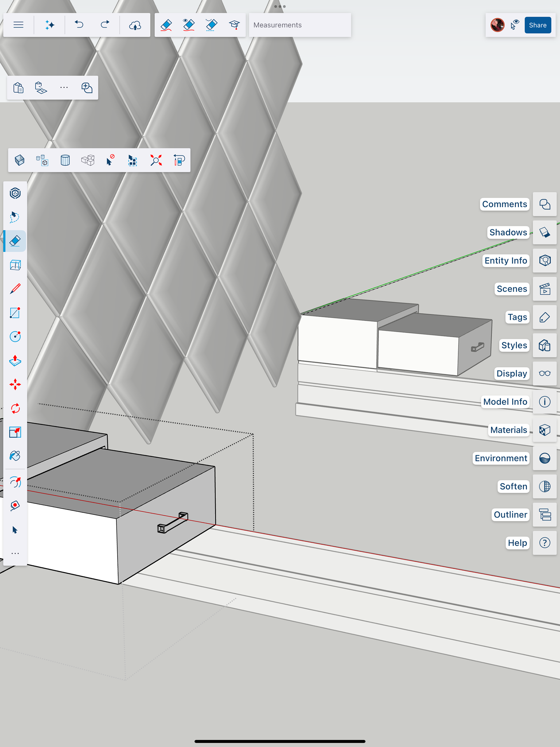Open the Outliner panel

click(544, 515)
